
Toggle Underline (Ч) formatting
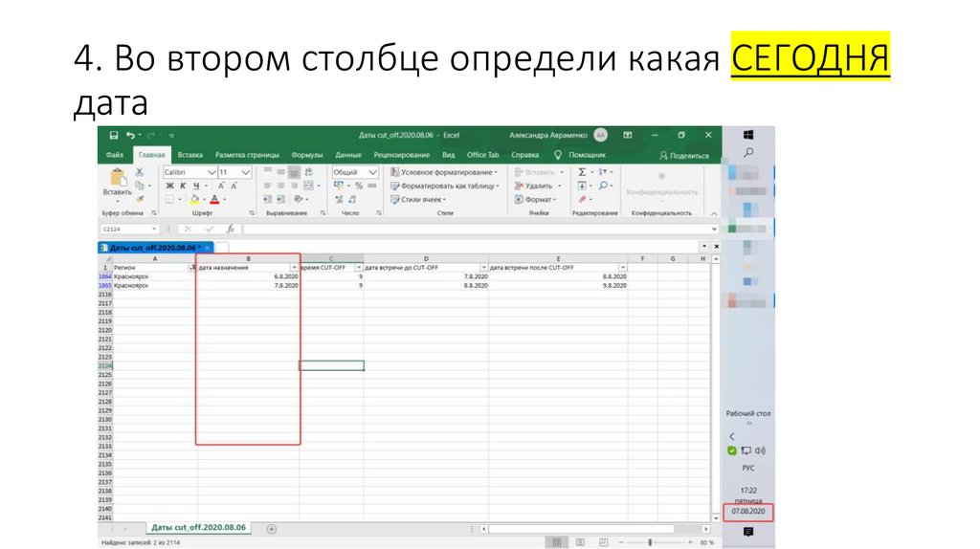196,186
